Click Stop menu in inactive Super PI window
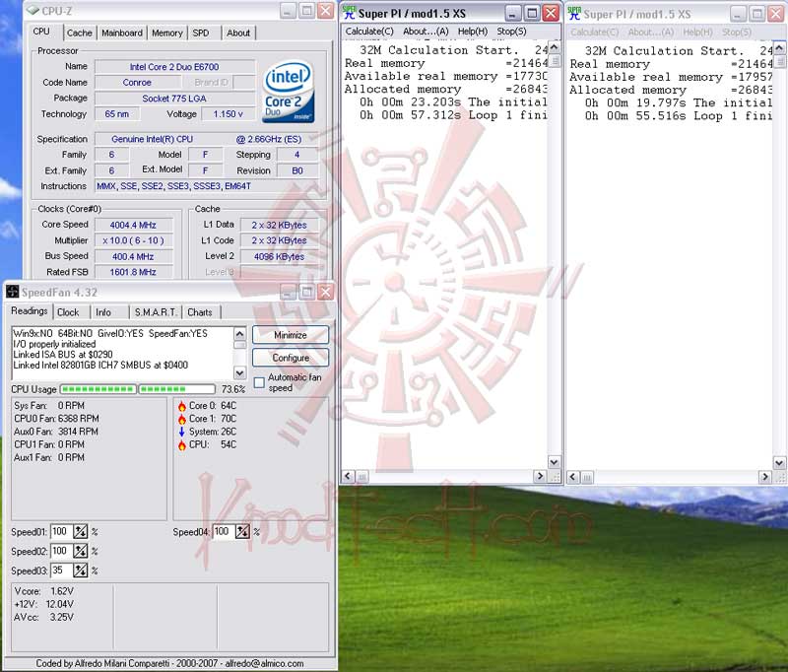The height and width of the screenshot is (672, 788). click(x=737, y=33)
